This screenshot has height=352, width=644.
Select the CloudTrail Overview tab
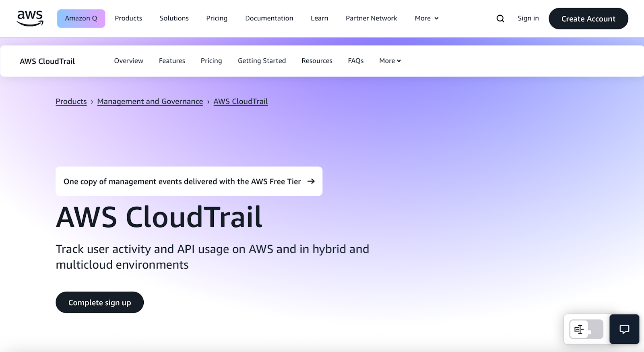click(129, 61)
